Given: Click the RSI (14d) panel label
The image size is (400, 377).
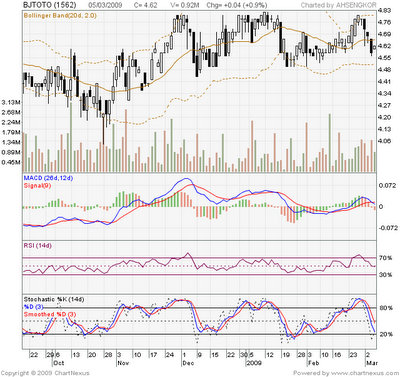Looking at the screenshot, I should point(38,246).
